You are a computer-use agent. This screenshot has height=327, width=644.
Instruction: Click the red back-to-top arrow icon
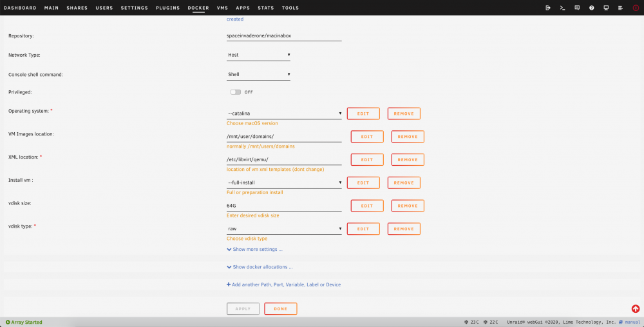pos(636,308)
